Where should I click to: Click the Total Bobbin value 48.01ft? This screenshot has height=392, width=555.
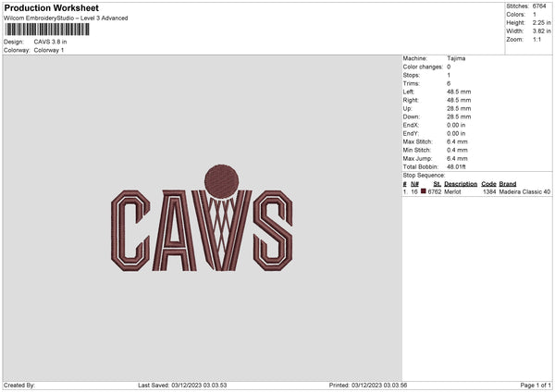(x=456, y=166)
